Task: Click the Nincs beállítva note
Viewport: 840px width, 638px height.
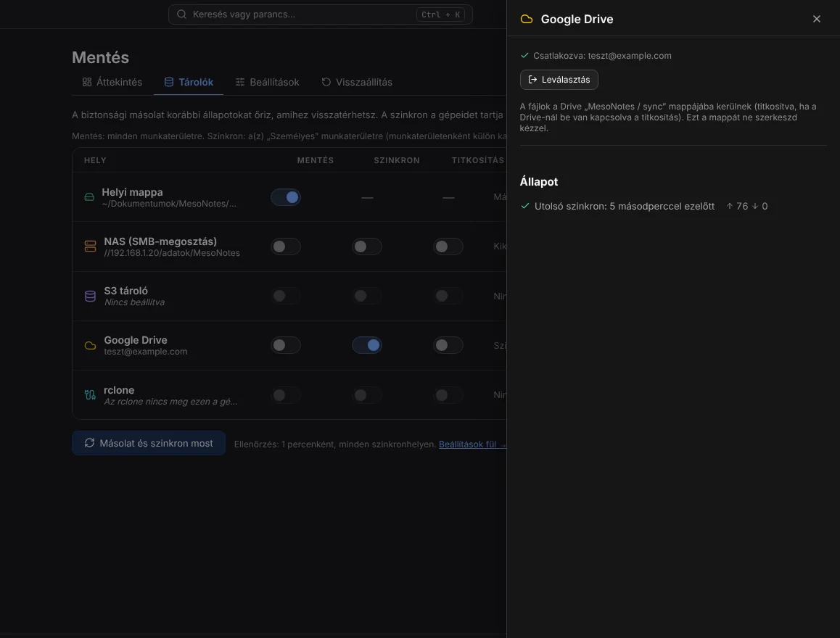Action: point(134,302)
